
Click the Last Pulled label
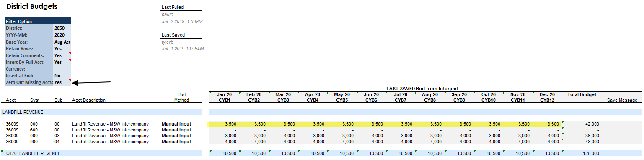[x=173, y=7]
